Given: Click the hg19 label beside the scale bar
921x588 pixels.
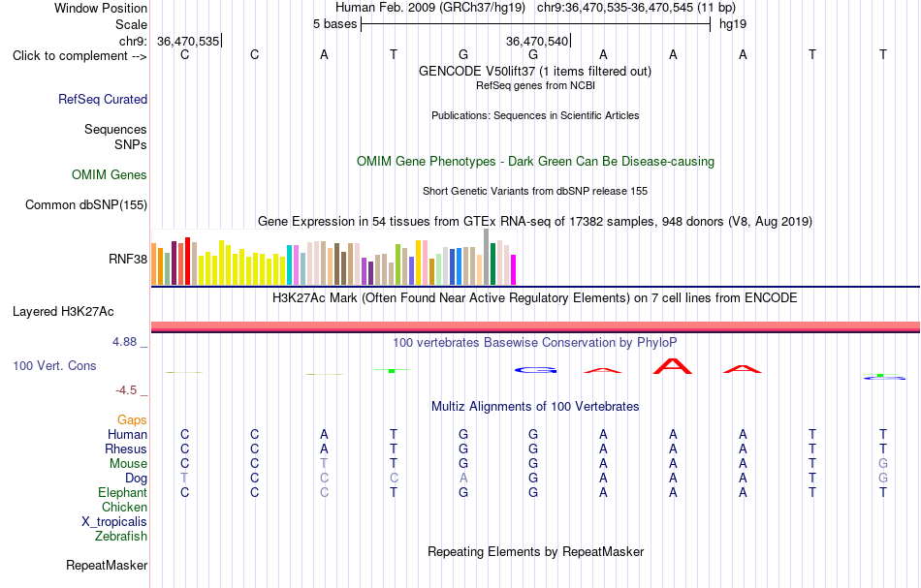Looking at the screenshot, I should point(733,24).
